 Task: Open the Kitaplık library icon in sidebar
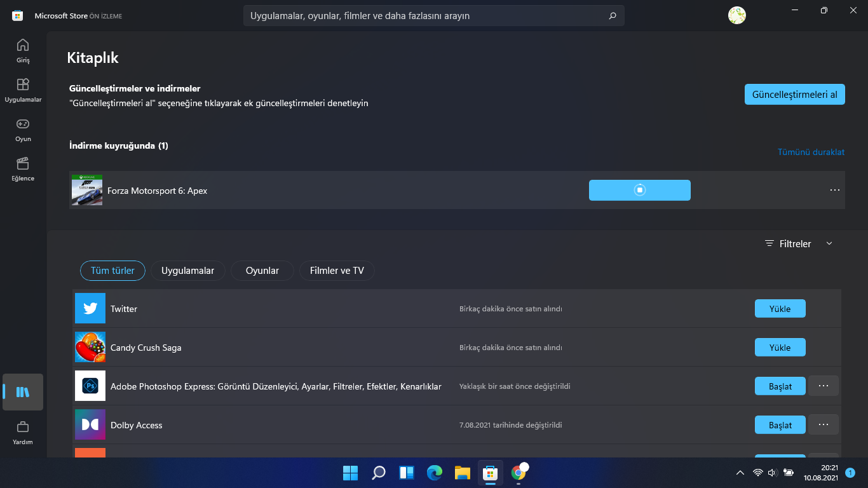click(23, 392)
